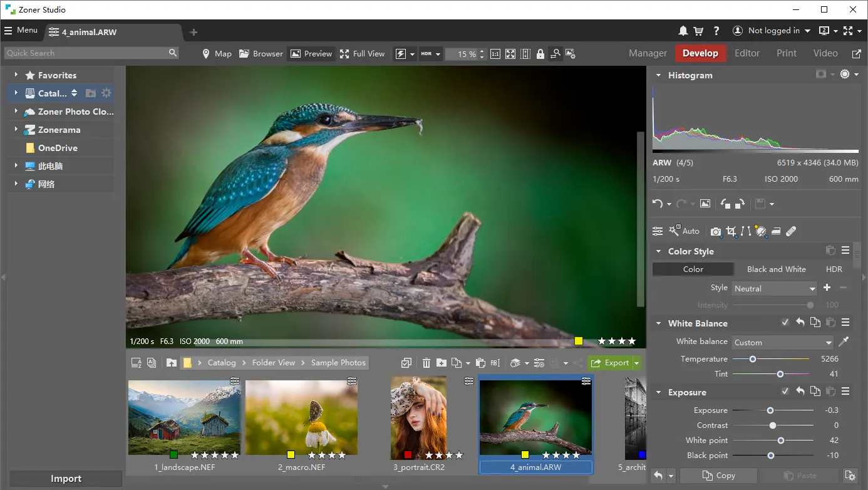Viewport: 868px width, 490px height.
Task: Click the healing bandage retouch tool
Action: (791, 231)
